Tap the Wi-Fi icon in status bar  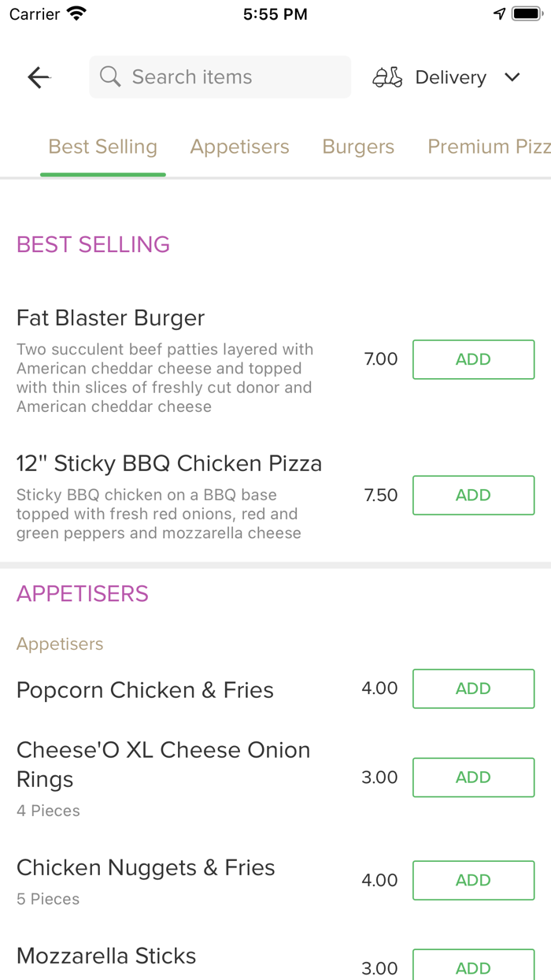[75, 13]
